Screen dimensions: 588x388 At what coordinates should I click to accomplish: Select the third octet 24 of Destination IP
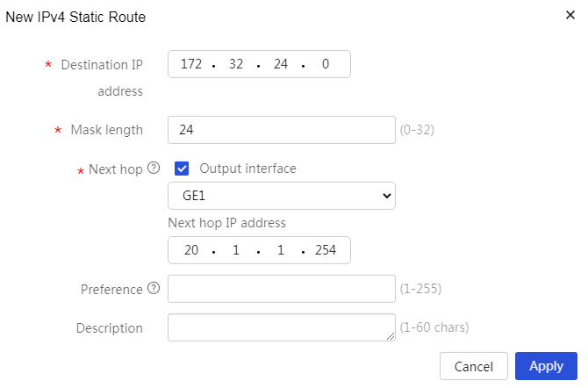click(281, 64)
